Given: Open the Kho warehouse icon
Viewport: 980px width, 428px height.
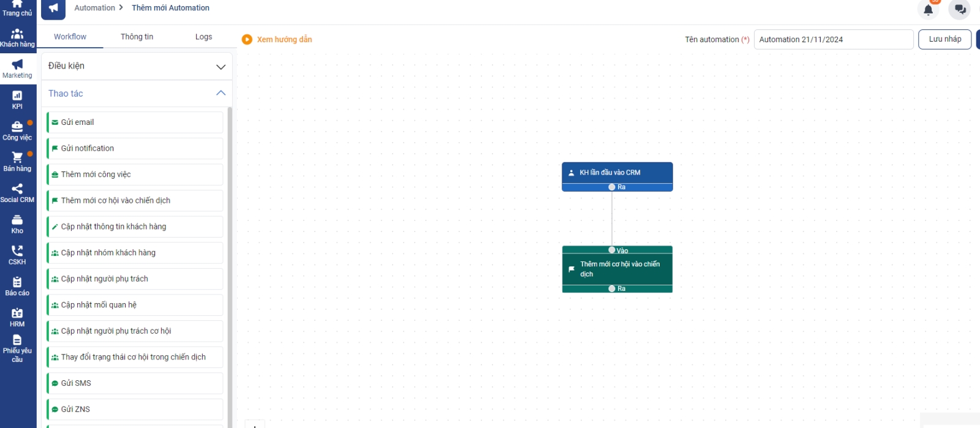Looking at the screenshot, I should tap(17, 224).
